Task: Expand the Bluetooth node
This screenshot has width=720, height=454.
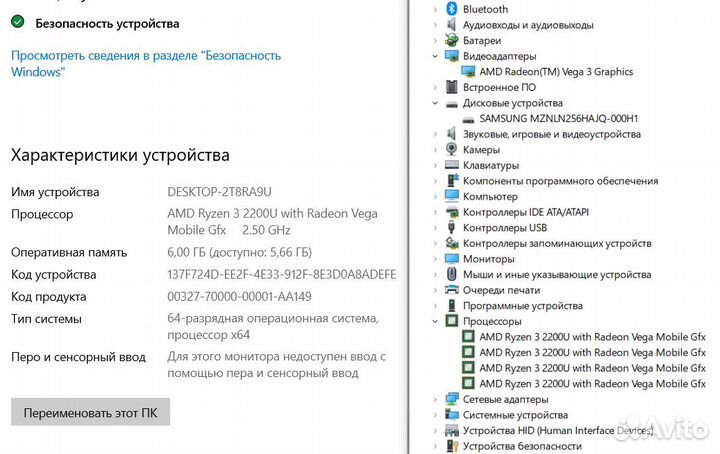Action: click(x=435, y=9)
